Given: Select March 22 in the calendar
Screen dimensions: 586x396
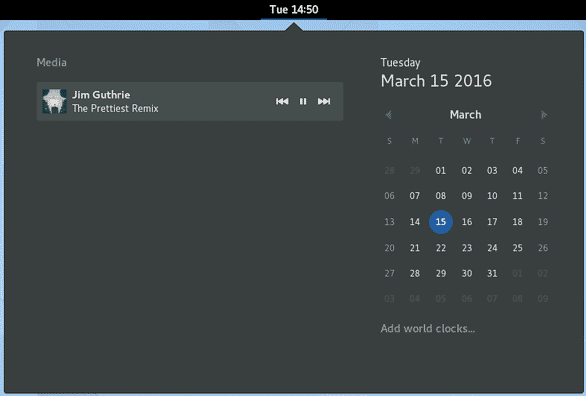Looking at the screenshot, I should tap(441, 248).
